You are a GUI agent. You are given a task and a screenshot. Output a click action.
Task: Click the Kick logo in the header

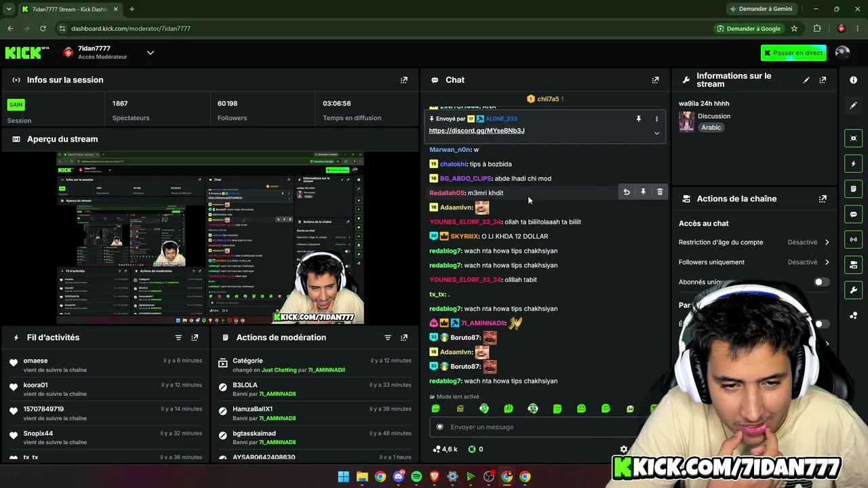coord(27,52)
